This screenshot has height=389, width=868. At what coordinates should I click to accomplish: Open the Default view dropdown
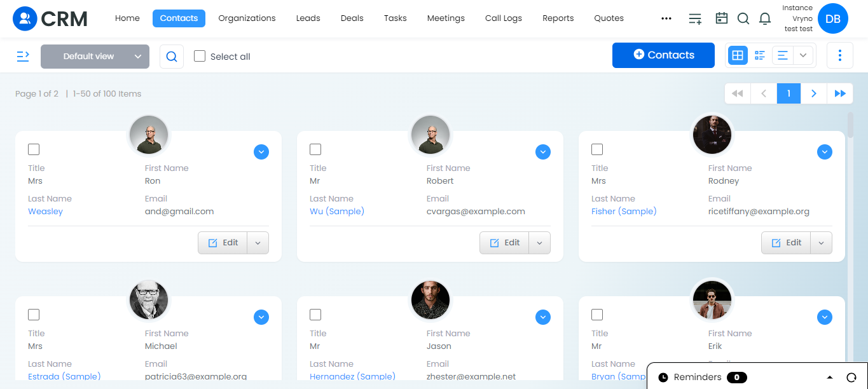[x=95, y=57]
